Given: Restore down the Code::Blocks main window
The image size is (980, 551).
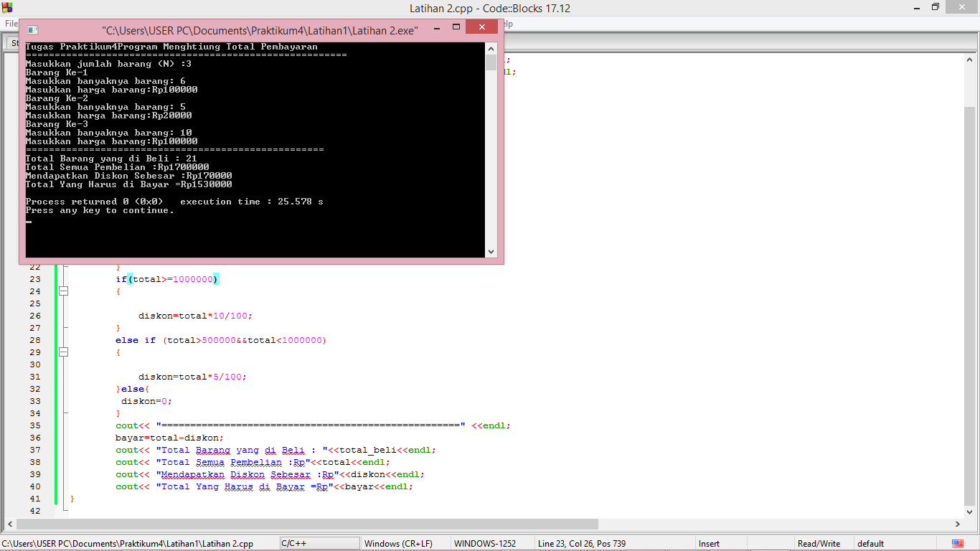Looking at the screenshot, I should coord(936,7).
